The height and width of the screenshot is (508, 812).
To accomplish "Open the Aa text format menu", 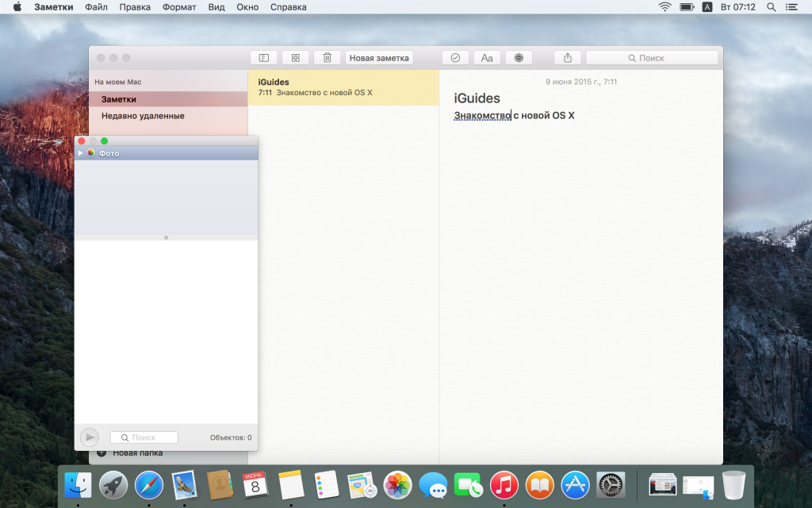I will coord(487,58).
